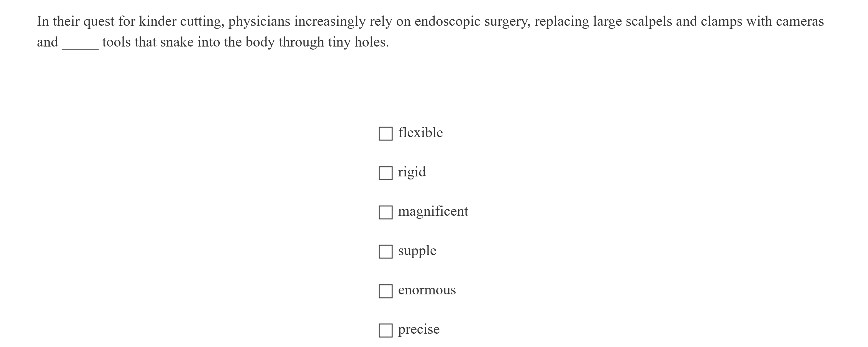Screen dimensions: 868x347
Task: Choose the 'magnificent' option text
Action: [x=433, y=212]
